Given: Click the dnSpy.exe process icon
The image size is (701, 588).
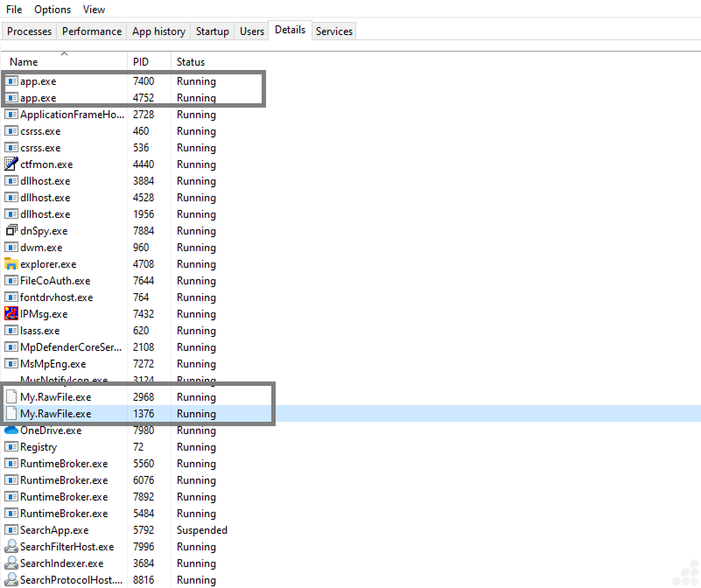Looking at the screenshot, I should coord(11,231).
